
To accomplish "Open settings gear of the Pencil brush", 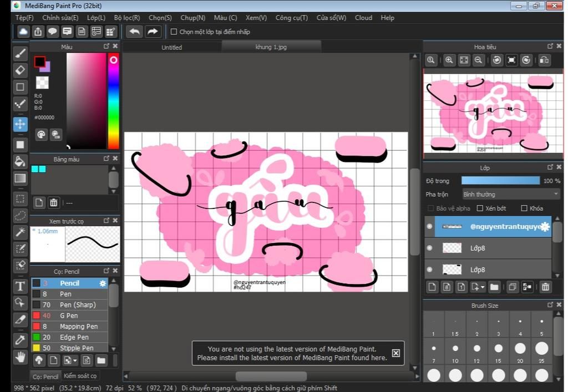I will point(103,283).
